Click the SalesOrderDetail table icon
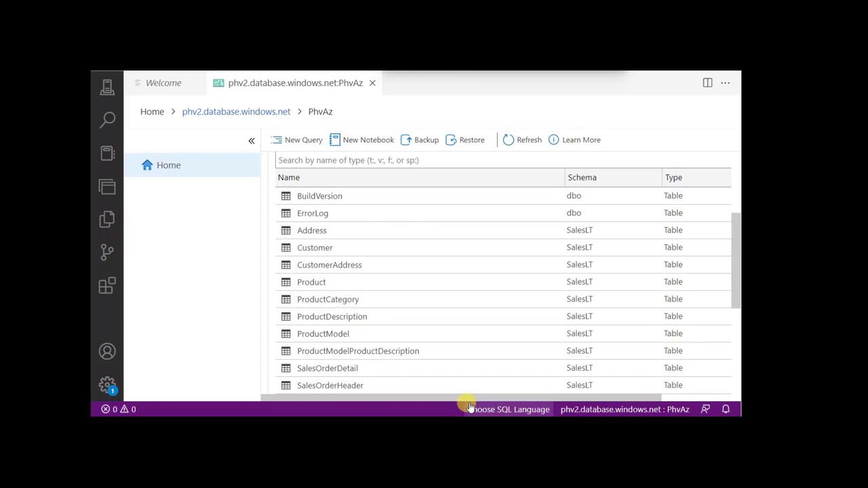The height and width of the screenshot is (488, 868). [x=286, y=368]
